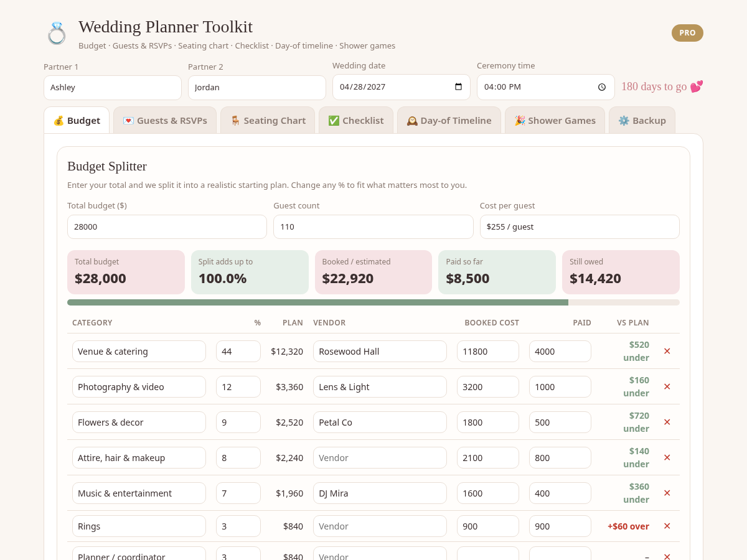Edit Attire booked cost 2100
The image size is (747, 560).
click(488, 457)
